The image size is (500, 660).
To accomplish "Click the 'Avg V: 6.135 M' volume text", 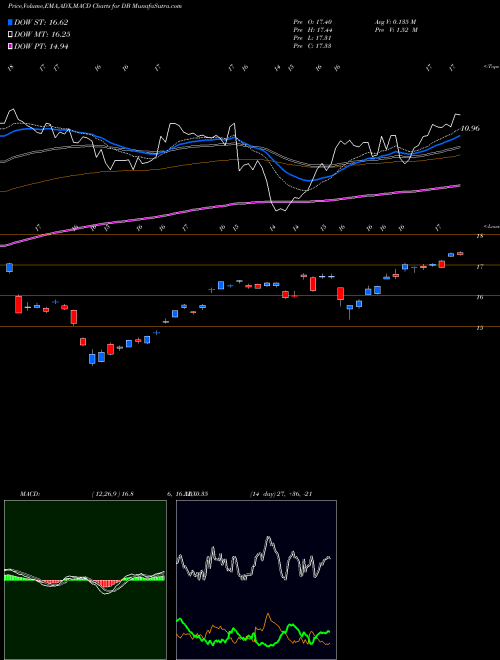I will (395, 22).
